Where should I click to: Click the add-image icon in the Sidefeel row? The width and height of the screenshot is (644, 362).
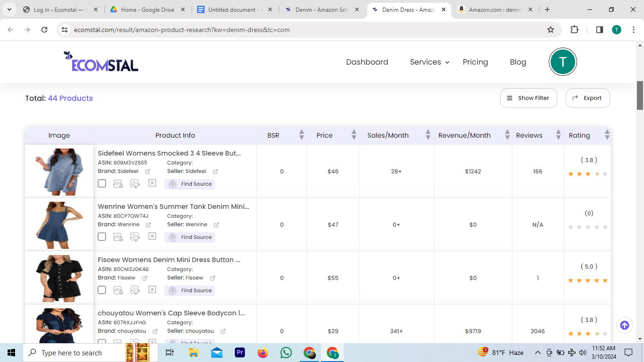point(118,184)
